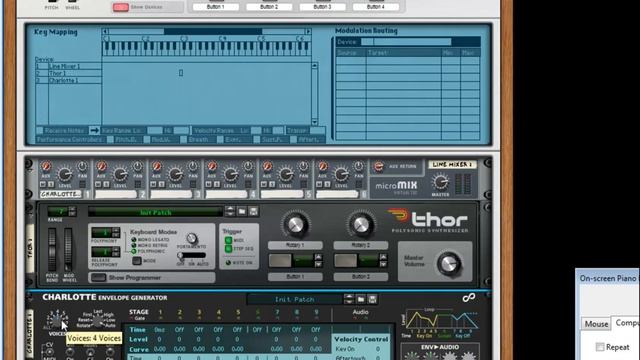Click channel 3 red Aux knob on Line Mixer
Image resolution: width=640 pixels, height=360 pixels.
[x=156, y=166]
